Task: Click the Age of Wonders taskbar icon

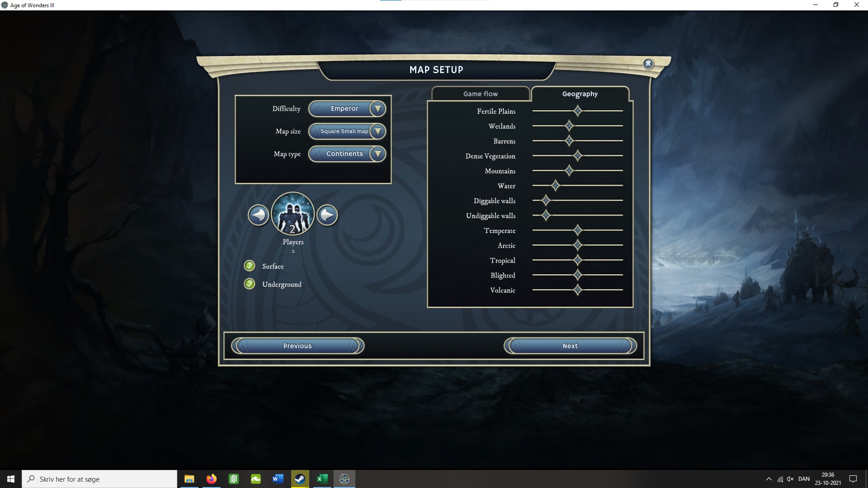Action: coord(344,479)
